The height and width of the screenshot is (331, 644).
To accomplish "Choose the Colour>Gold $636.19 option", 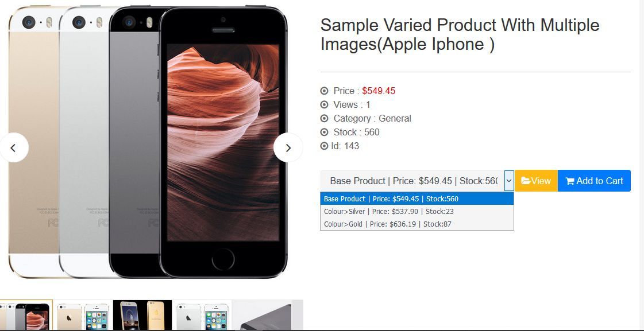I will point(417,224).
